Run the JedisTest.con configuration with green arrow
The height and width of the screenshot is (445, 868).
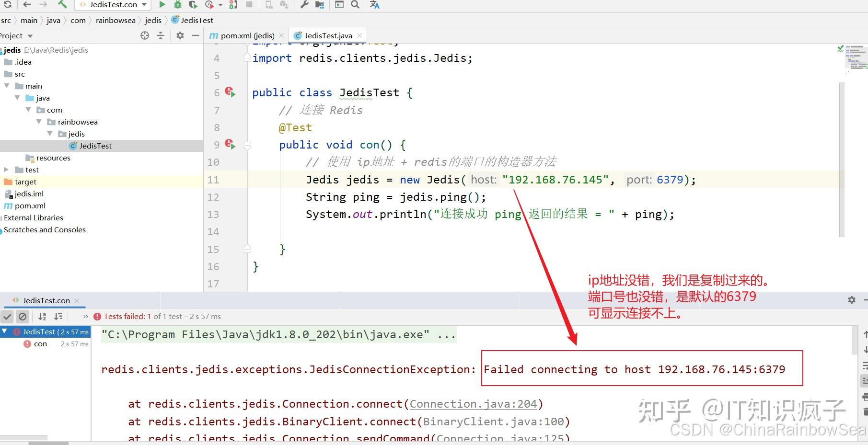(x=162, y=4)
